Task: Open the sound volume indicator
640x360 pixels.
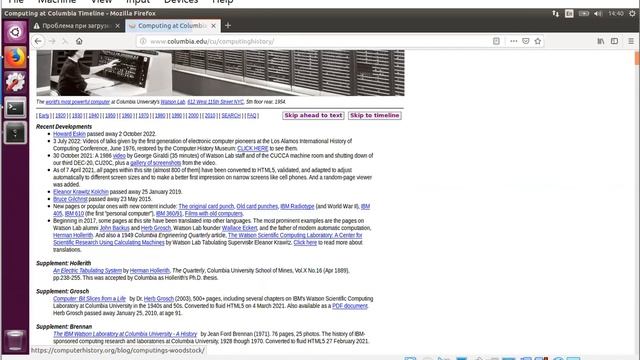Action: [598, 13]
